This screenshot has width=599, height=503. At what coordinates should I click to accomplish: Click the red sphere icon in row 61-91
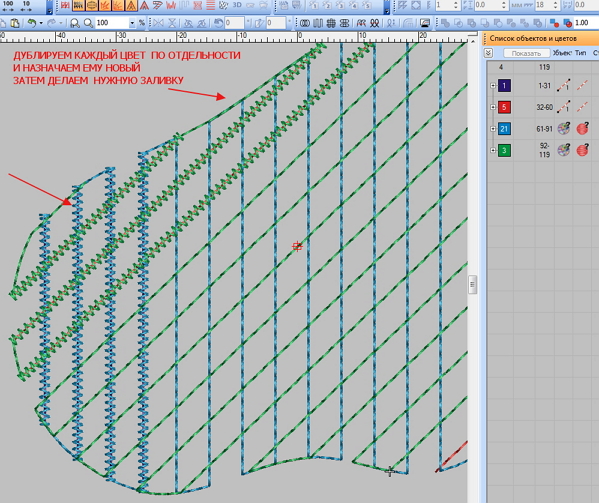[582, 129]
